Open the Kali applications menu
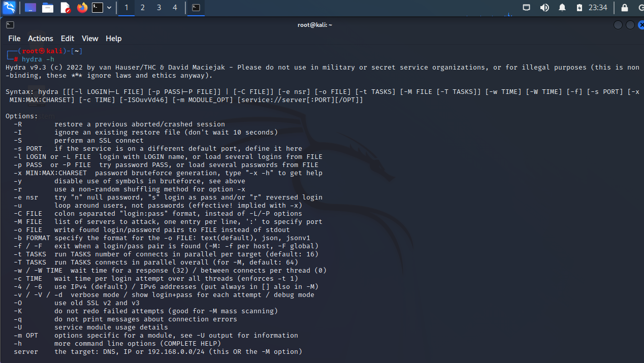This screenshot has width=644, height=363. tap(9, 8)
